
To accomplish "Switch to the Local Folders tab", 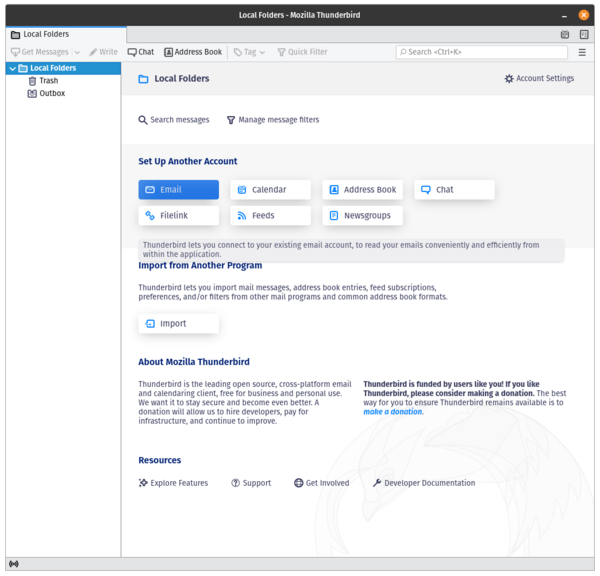I will pos(66,34).
